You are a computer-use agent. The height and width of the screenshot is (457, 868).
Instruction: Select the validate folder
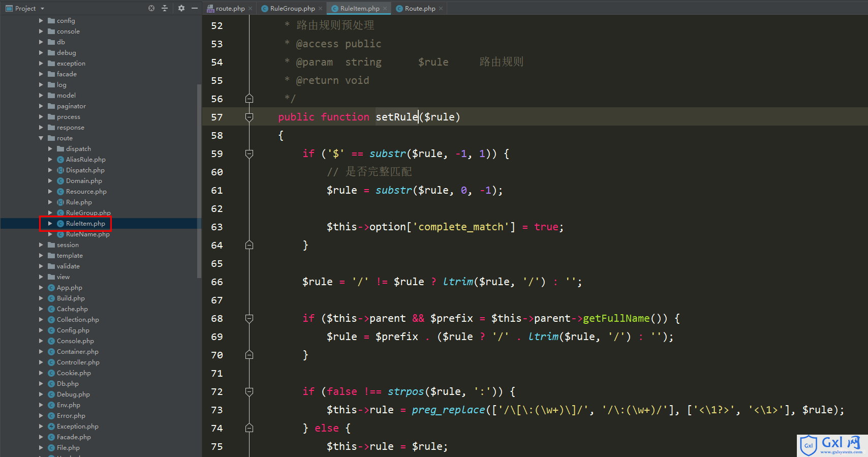(x=68, y=266)
